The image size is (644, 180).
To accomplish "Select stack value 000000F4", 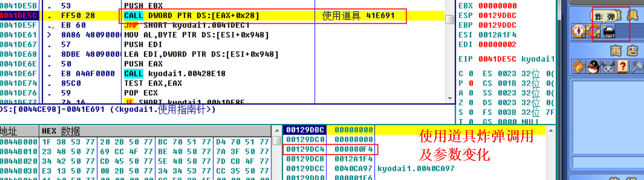I will (x=354, y=149).
